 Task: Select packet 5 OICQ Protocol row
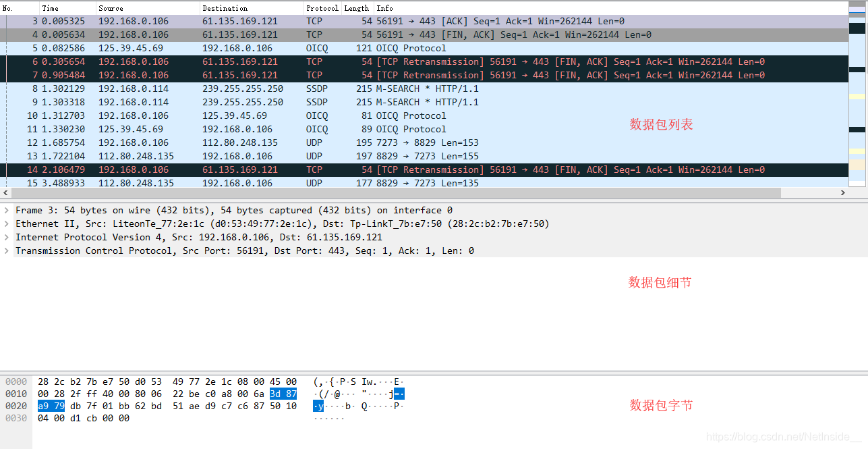click(x=424, y=49)
